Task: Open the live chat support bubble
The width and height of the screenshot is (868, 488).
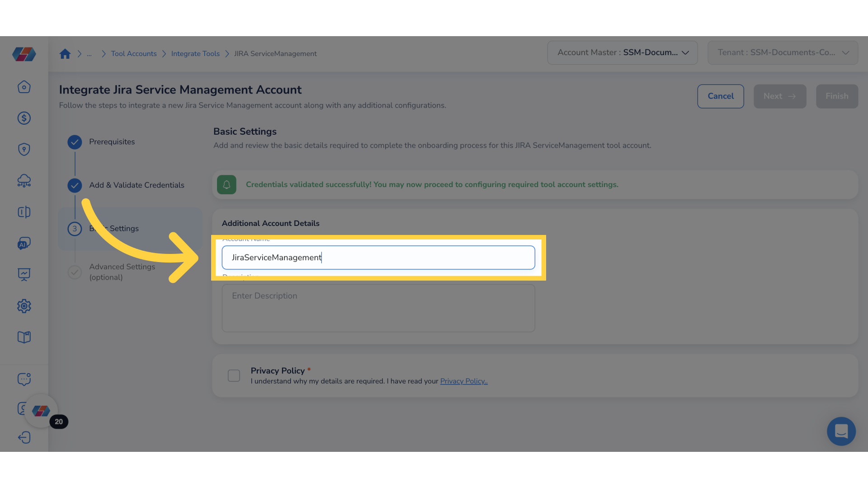Action: coord(841,431)
